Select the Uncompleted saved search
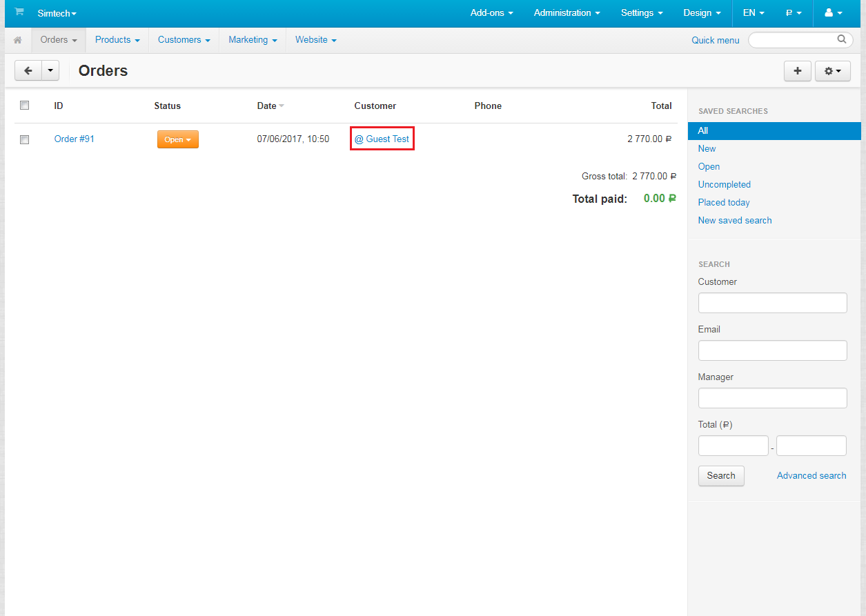Image resolution: width=866 pixels, height=616 pixels. tap(724, 184)
